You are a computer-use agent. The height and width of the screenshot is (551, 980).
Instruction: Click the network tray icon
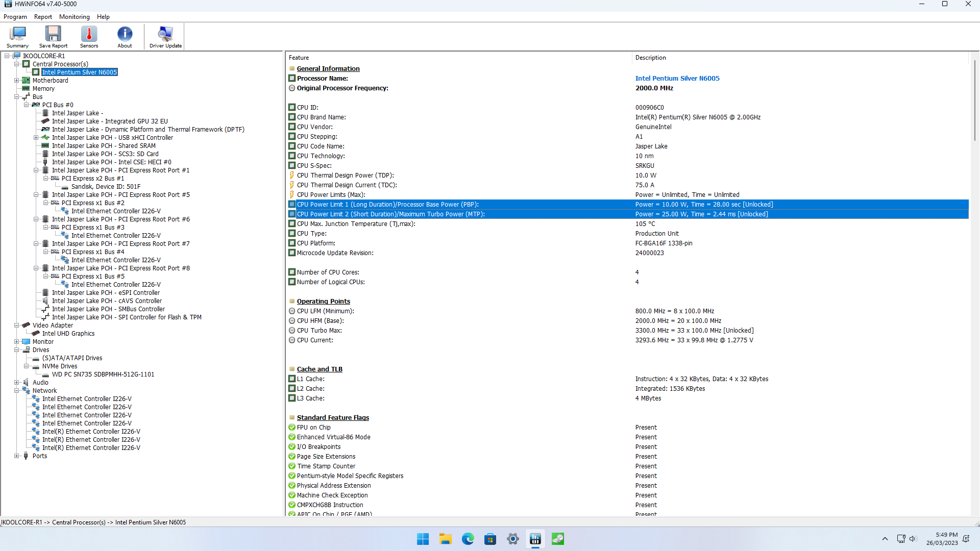coord(901,539)
